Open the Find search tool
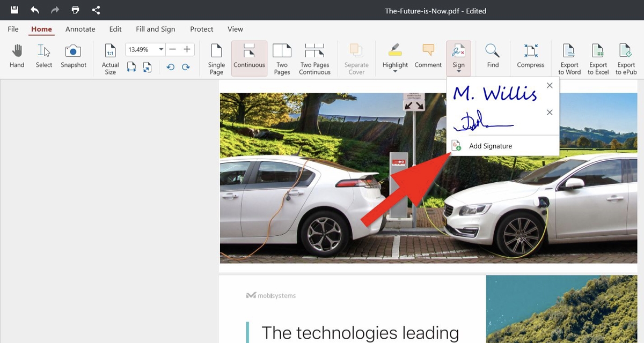644x343 pixels. pos(493,56)
